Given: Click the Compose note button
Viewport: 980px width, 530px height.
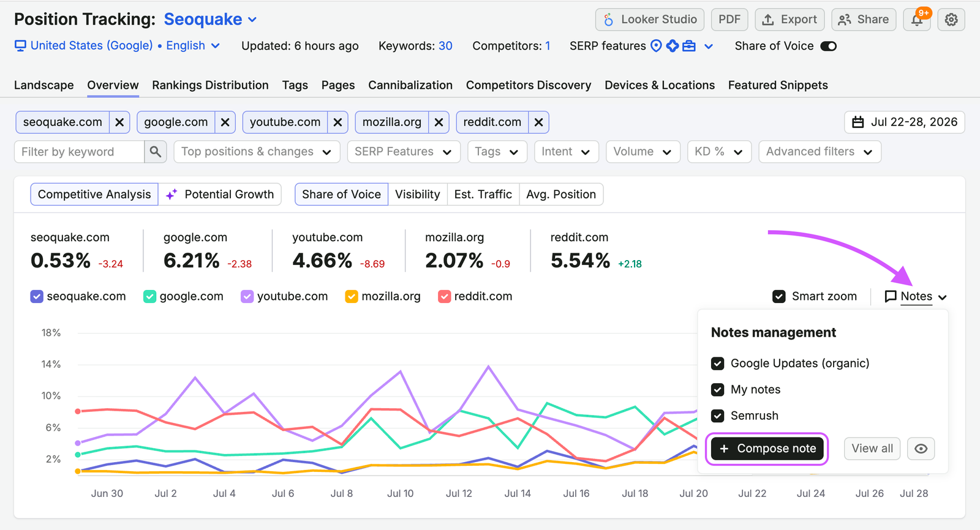Looking at the screenshot, I should 767,449.
